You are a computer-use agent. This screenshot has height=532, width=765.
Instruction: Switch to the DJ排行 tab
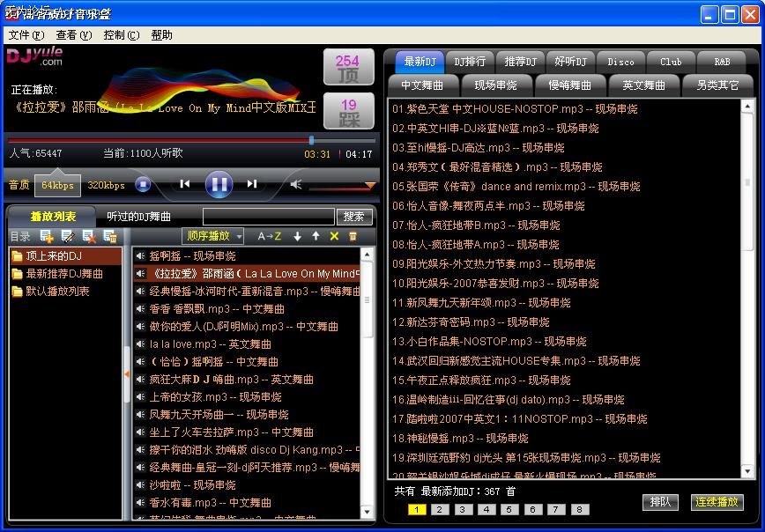click(470, 62)
